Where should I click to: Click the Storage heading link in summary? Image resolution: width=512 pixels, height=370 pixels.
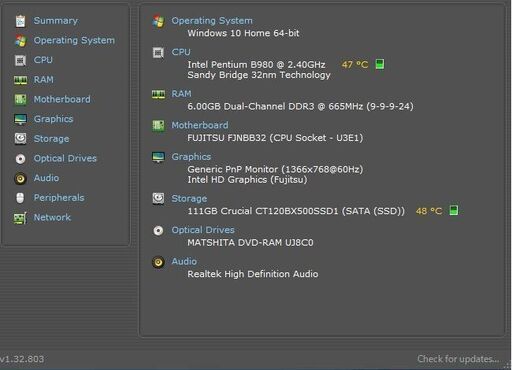(x=189, y=199)
